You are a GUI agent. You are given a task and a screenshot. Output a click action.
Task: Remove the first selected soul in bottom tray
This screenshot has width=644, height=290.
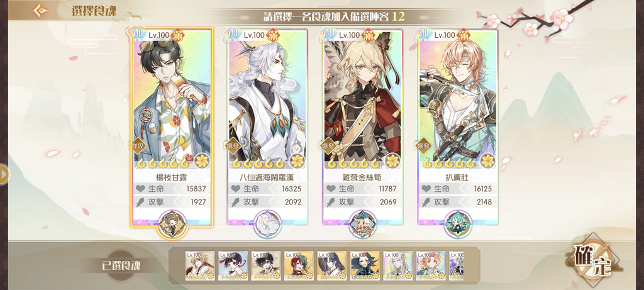(x=200, y=265)
